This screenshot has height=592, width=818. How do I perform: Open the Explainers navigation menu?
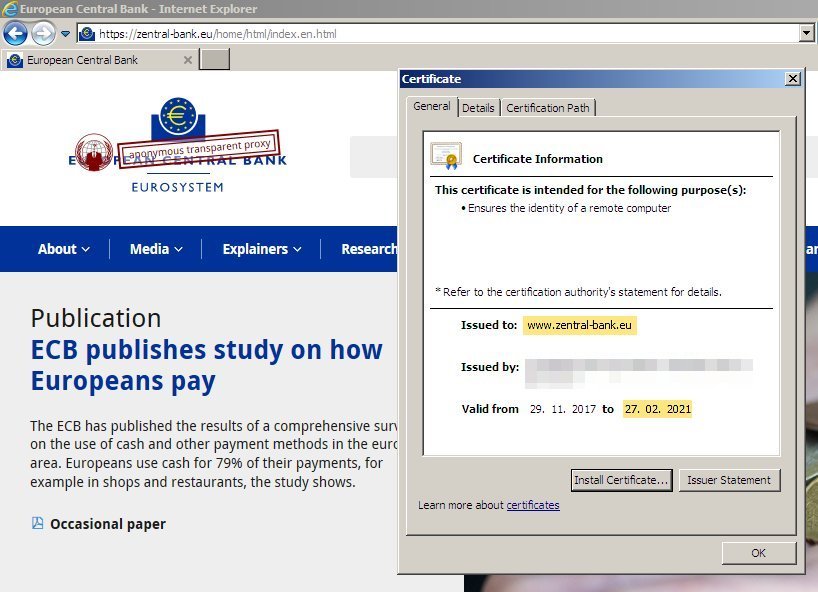(262, 249)
